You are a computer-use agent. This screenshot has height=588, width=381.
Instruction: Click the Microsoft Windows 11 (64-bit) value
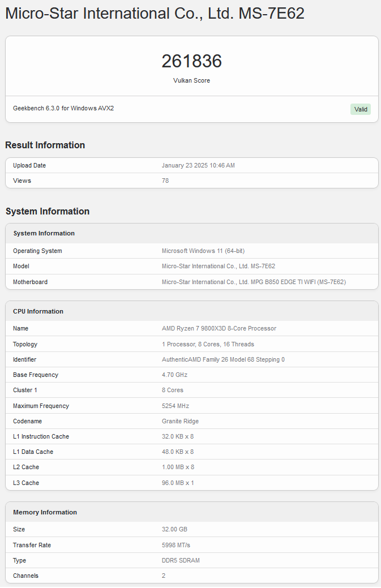(203, 251)
